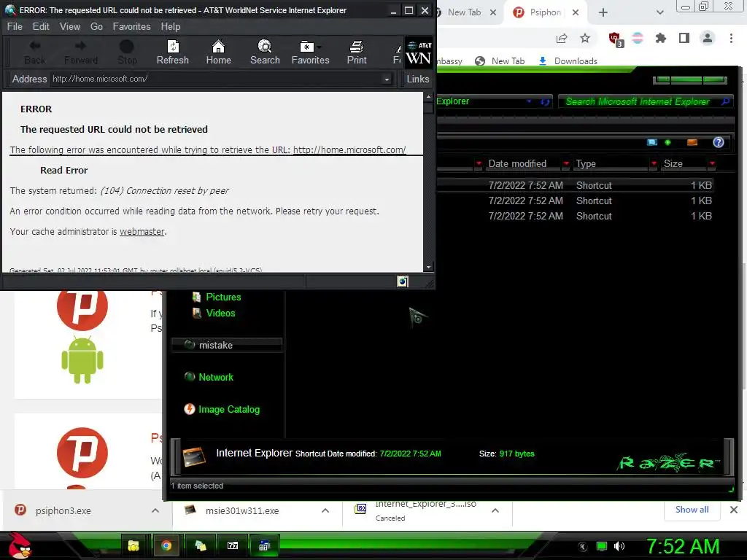Expand Internet Explorer address dropdown
Screen dimensions: 747x560
click(x=387, y=79)
